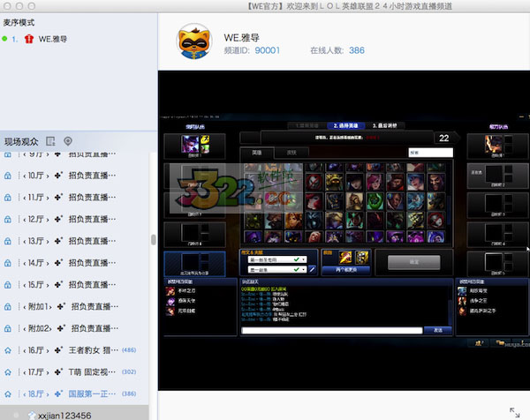Viewport: 530px width, 420px height.
Task: Click the house icon on the 16厅 row
Action: coord(8,350)
